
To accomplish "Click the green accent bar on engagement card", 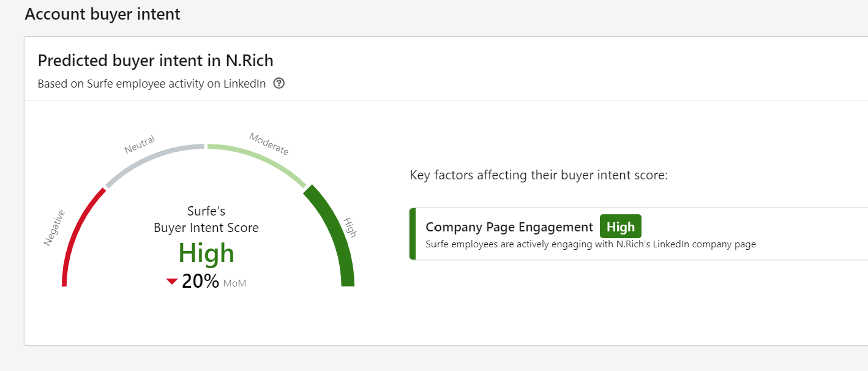I will pos(413,234).
